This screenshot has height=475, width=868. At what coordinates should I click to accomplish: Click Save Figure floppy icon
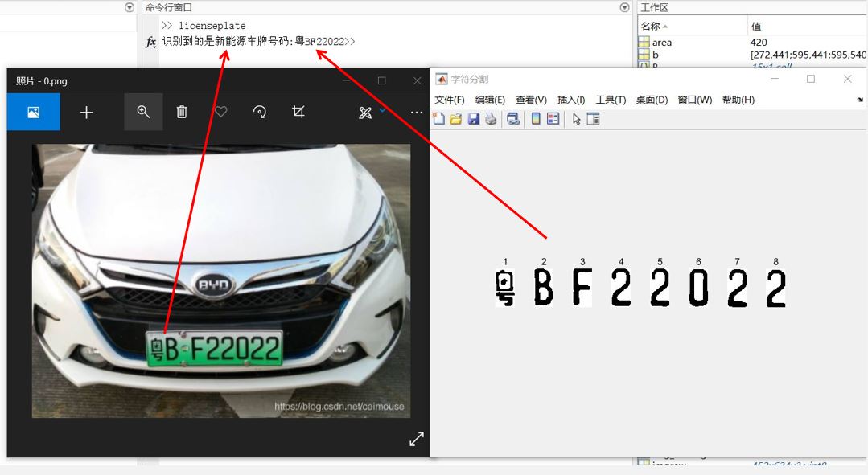click(473, 119)
